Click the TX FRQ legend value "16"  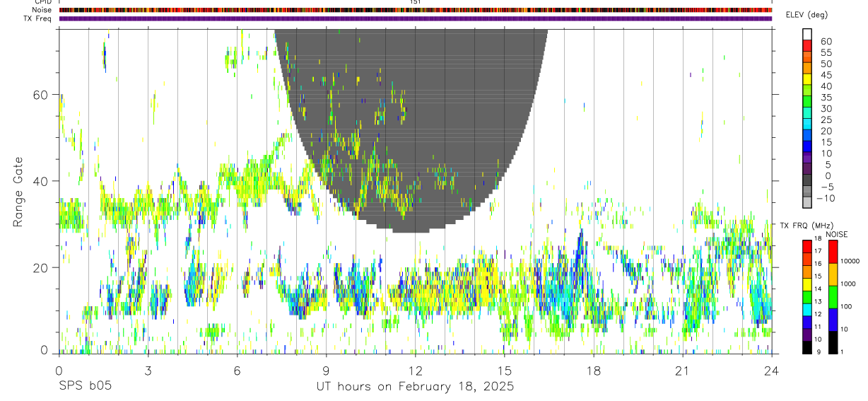click(x=817, y=264)
